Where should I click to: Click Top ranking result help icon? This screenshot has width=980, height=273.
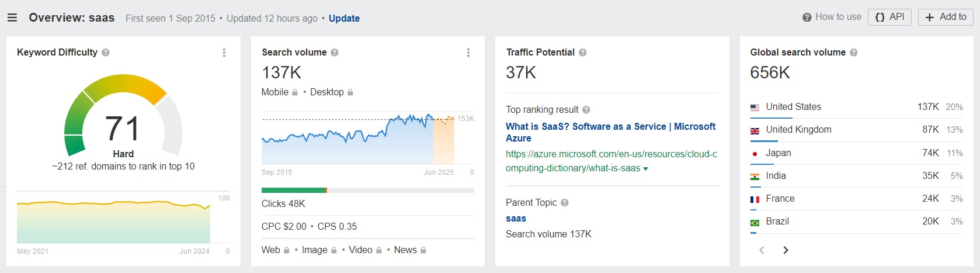(x=586, y=110)
